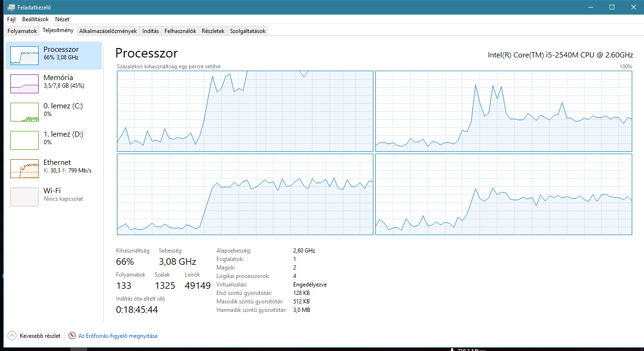Click the Intel Core i5-2540M CPU name
This screenshot has height=351, width=644.
point(560,55)
